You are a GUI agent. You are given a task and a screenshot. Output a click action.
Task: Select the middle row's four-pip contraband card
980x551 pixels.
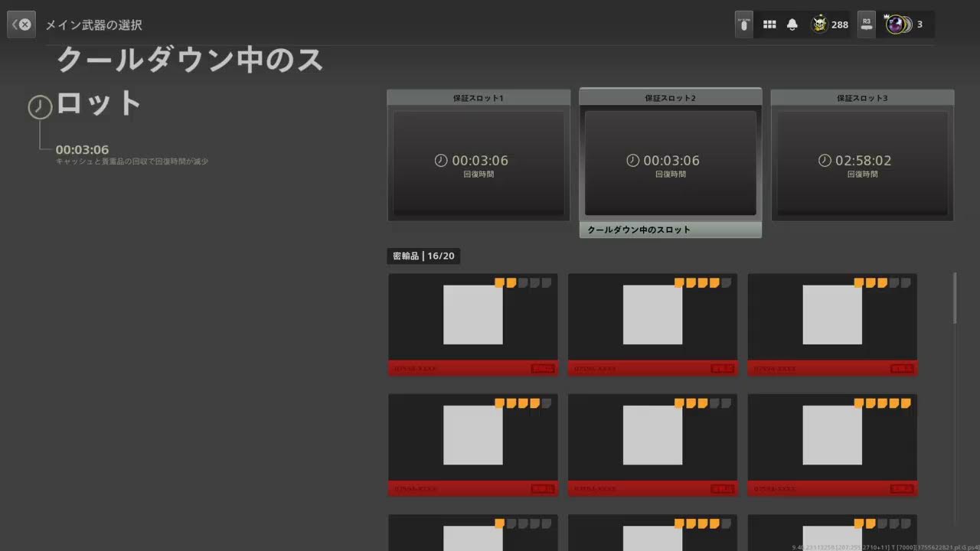click(473, 445)
